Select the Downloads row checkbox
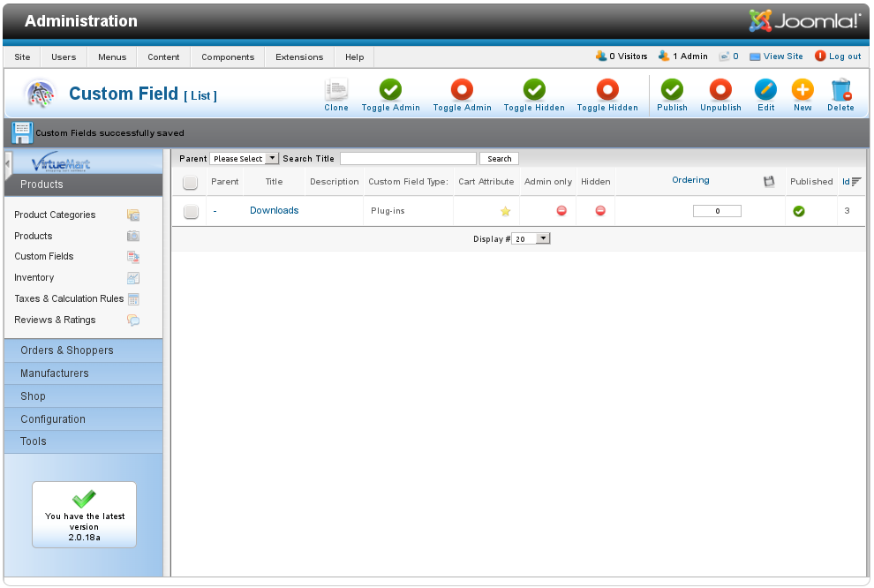The image size is (874, 588). tap(190, 211)
